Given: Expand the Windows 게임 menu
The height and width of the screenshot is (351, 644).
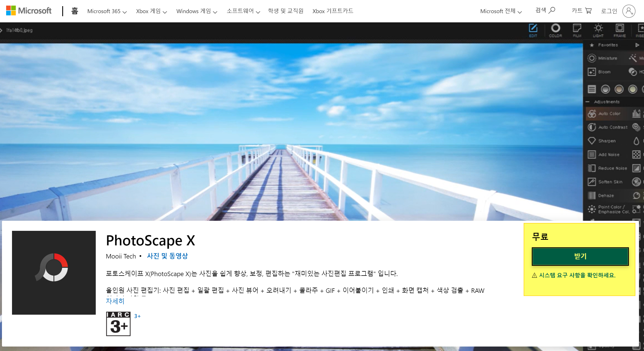Looking at the screenshot, I should point(197,11).
